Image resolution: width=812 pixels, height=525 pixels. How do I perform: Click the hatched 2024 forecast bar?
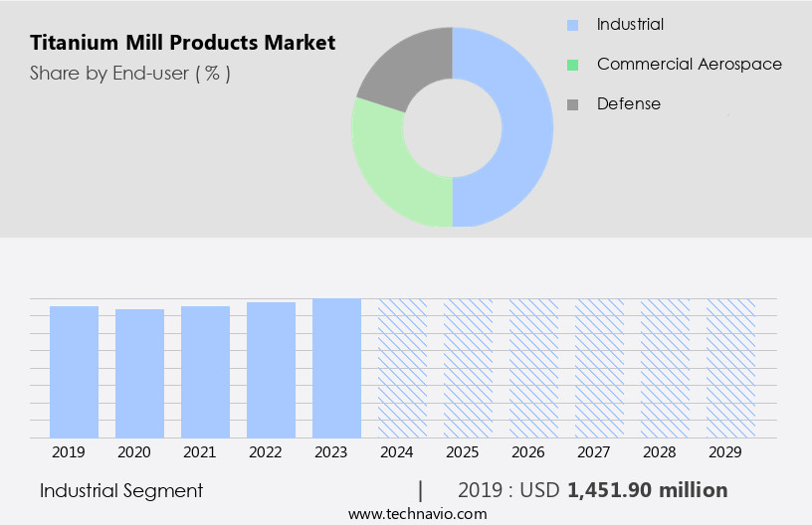[x=402, y=368]
